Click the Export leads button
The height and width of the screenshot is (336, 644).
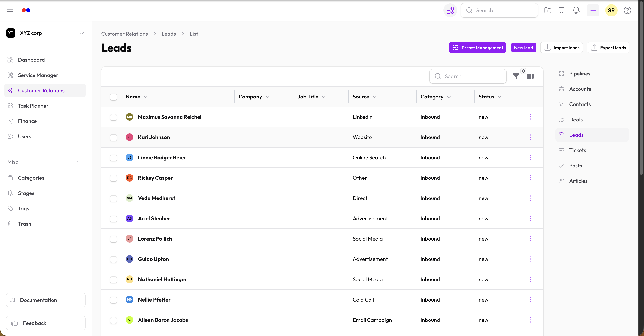(608, 48)
